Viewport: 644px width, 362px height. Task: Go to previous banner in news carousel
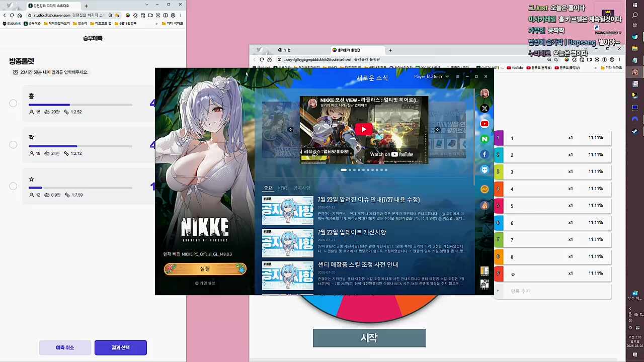pyautogui.click(x=290, y=130)
